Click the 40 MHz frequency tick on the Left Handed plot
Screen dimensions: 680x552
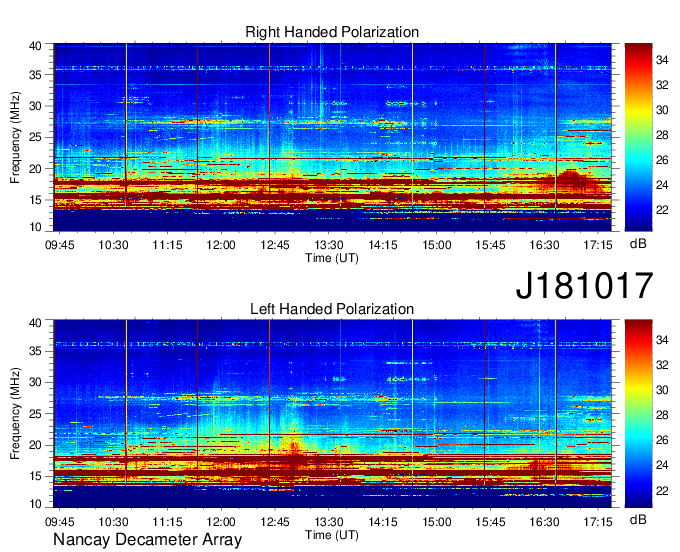(x=35, y=323)
